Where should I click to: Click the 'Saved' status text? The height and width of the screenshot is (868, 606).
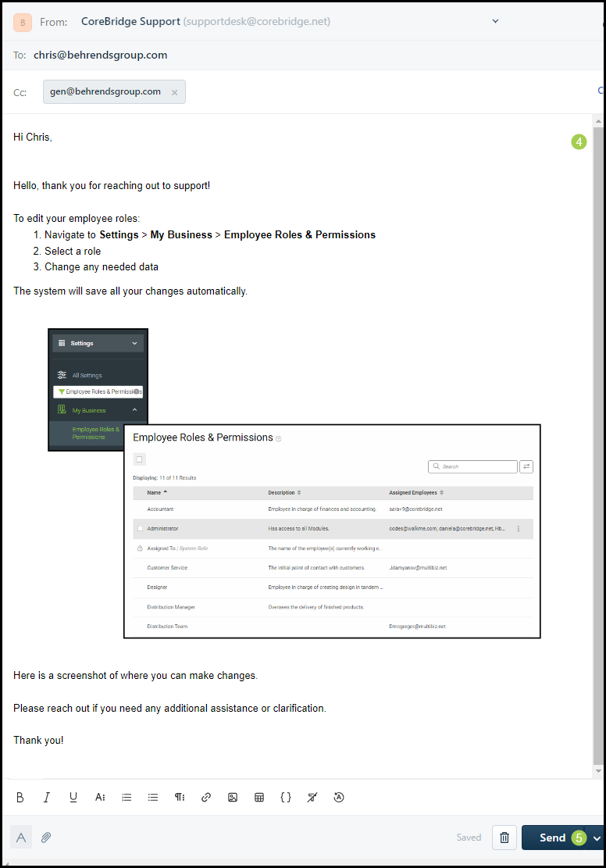(x=469, y=837)
